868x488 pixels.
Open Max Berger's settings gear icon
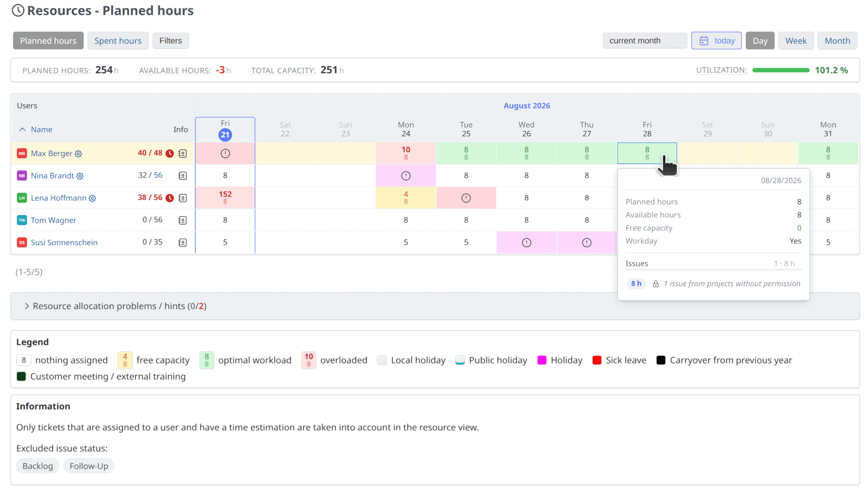pyautogui.click(x=78, y=154)
